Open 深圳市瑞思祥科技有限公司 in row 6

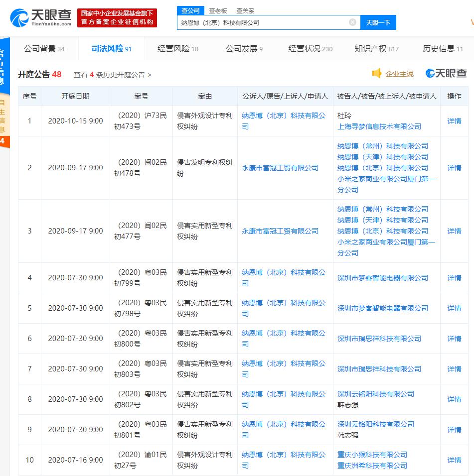(379, 339)
